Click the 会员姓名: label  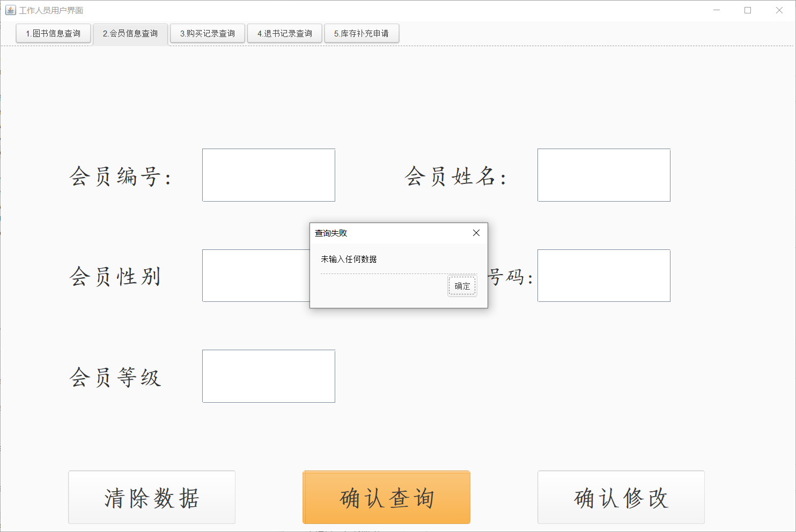pyautogui.click(x=456, y=176)
